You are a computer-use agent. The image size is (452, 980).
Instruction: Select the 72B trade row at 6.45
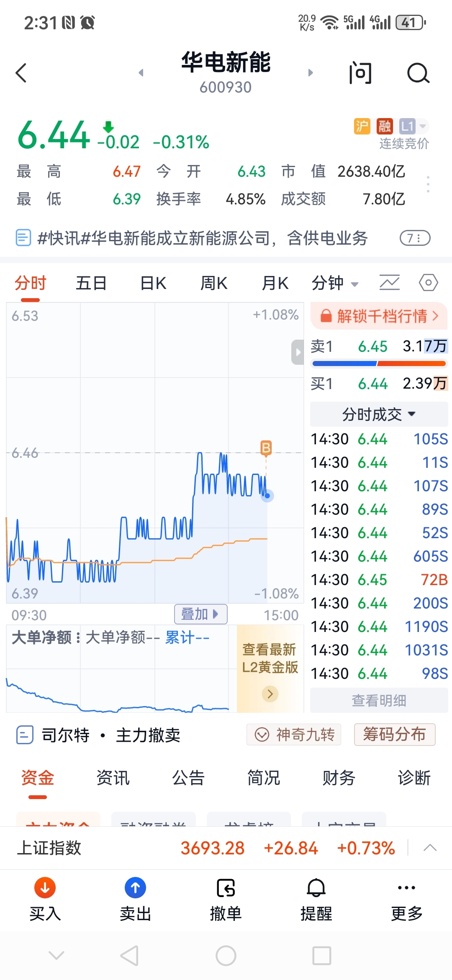coord(379,580)
